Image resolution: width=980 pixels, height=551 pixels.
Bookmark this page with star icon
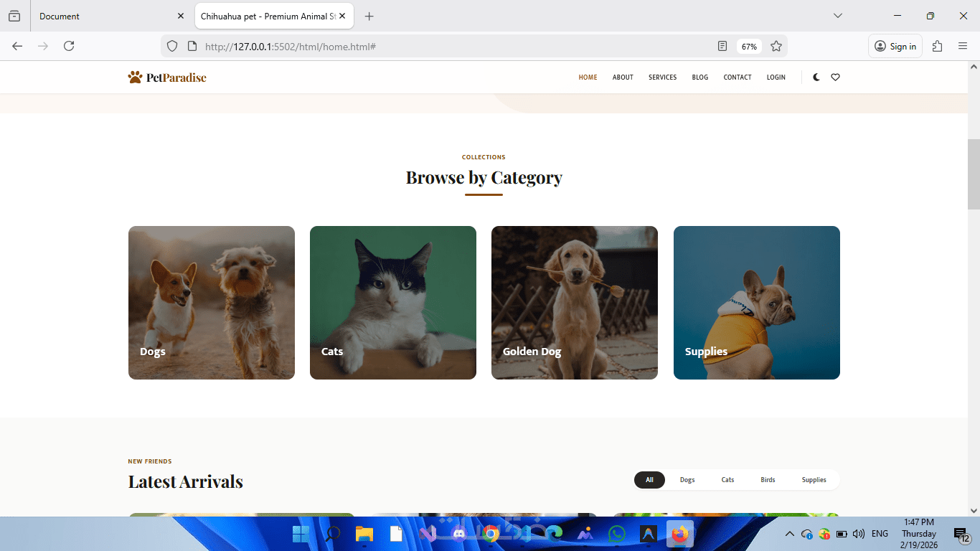pos(776,46)
